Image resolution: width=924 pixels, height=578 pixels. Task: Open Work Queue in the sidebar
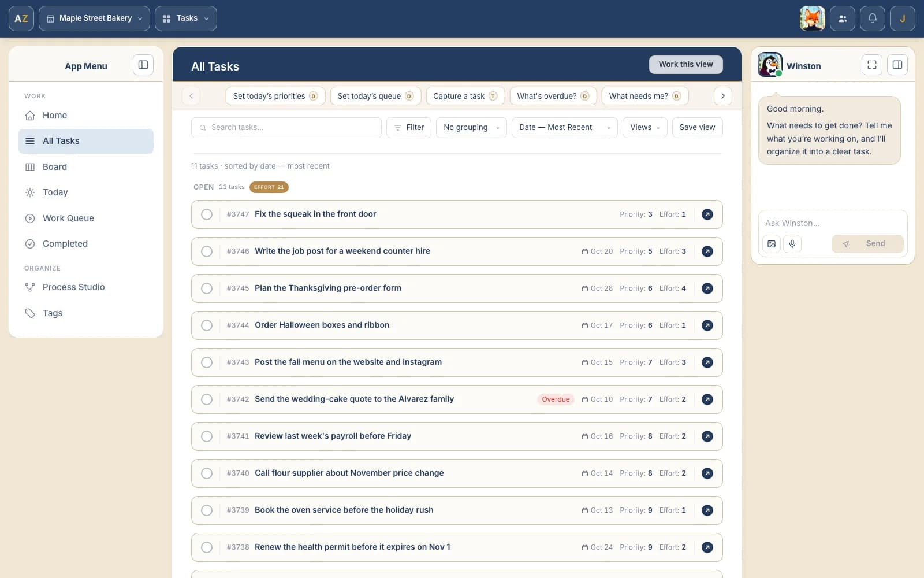[x=86, y=218]
